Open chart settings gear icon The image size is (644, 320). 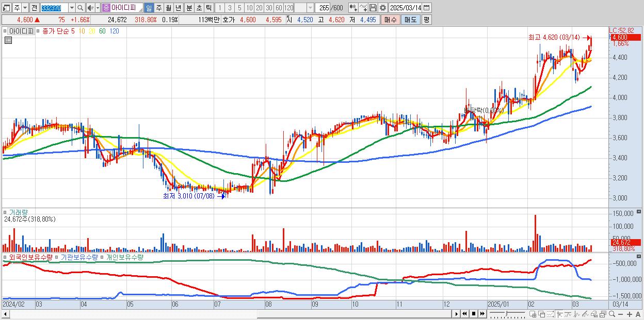[383, 8]
